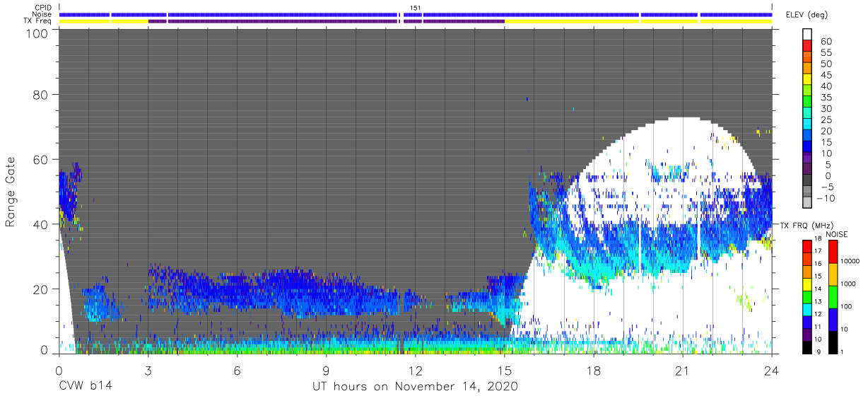Click the '20' tick on Range Gate axis
868x401 pixels.
40,289
